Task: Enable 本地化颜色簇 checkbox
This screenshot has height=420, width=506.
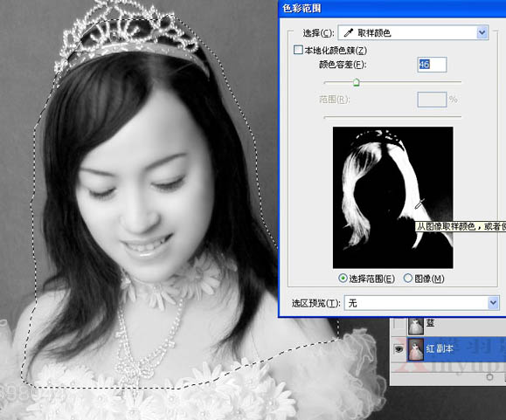Action: pyautogui.click(x=298, y=50)
